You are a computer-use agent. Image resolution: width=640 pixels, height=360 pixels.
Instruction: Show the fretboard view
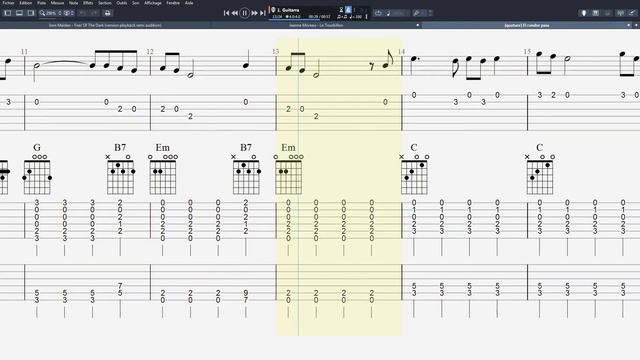[584, 13]
